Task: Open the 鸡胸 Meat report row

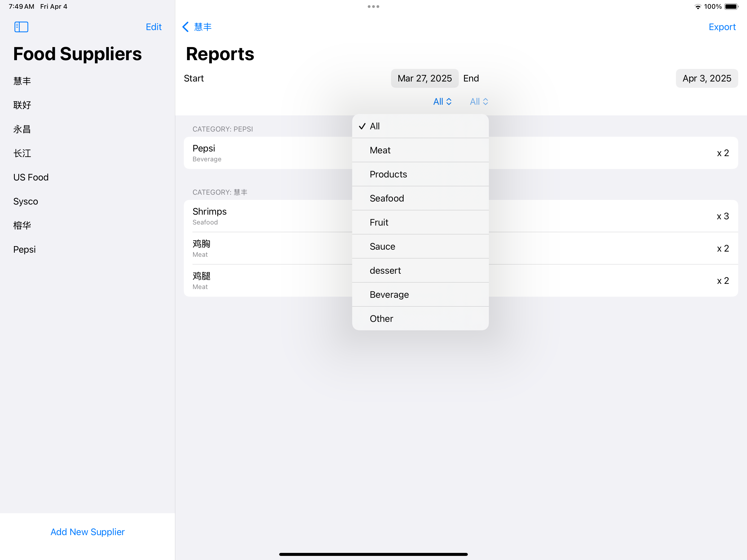Action: click(x=461, y=248)
